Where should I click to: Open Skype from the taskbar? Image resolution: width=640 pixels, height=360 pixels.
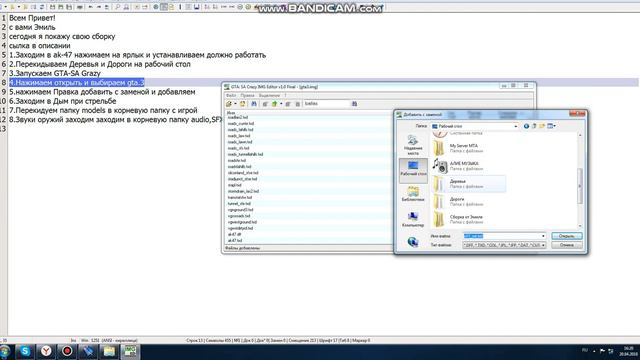tap(25, 351)
